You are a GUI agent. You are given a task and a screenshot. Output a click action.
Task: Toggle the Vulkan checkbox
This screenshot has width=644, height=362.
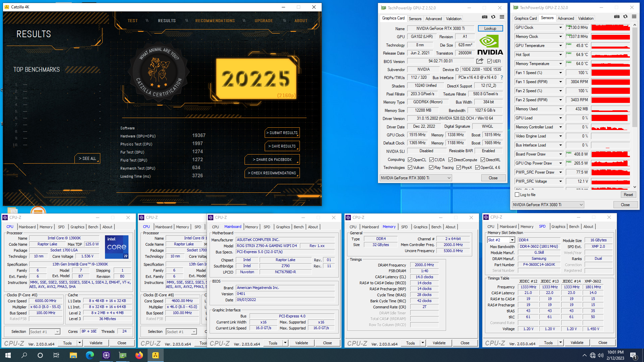410,168
